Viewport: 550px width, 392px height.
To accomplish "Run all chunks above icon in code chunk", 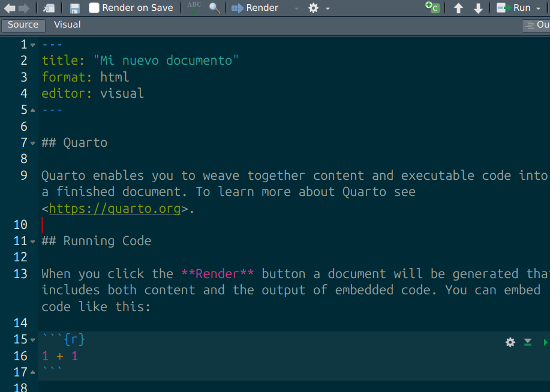I will pos(528,342).
